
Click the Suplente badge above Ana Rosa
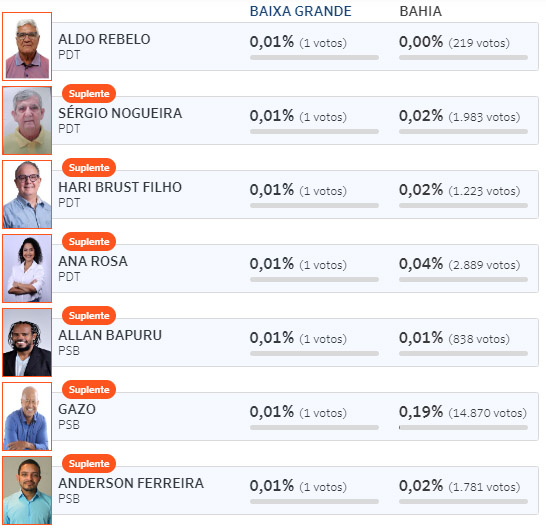point(89,242)
